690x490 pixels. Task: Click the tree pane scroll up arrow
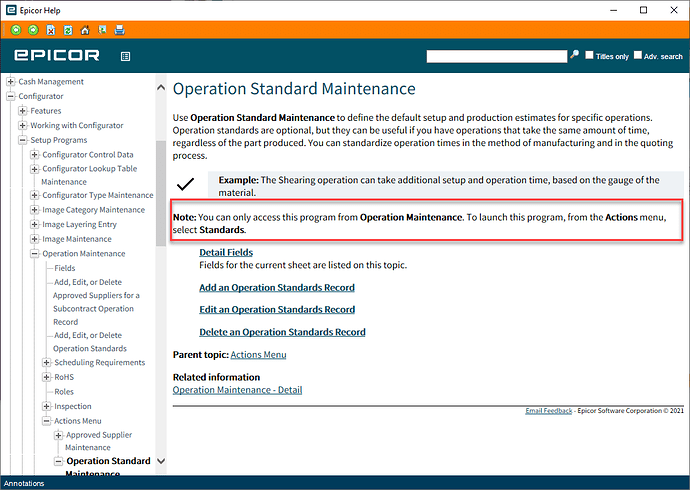click(161, 87)
